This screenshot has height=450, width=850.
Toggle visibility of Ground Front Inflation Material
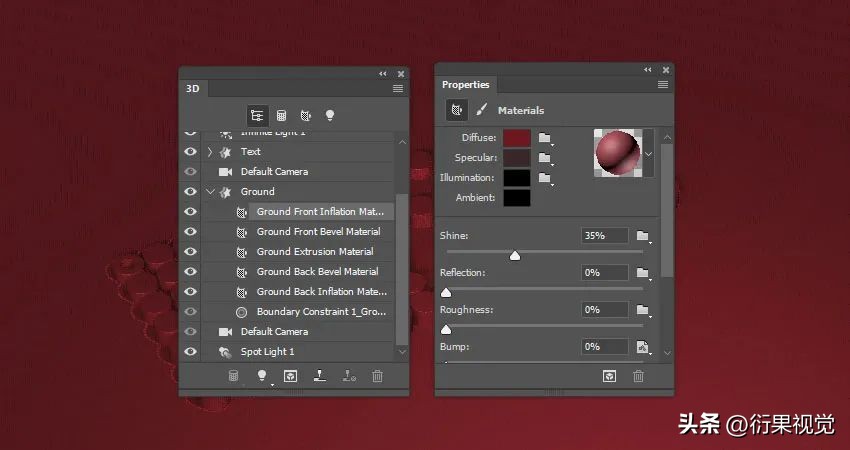190,212
